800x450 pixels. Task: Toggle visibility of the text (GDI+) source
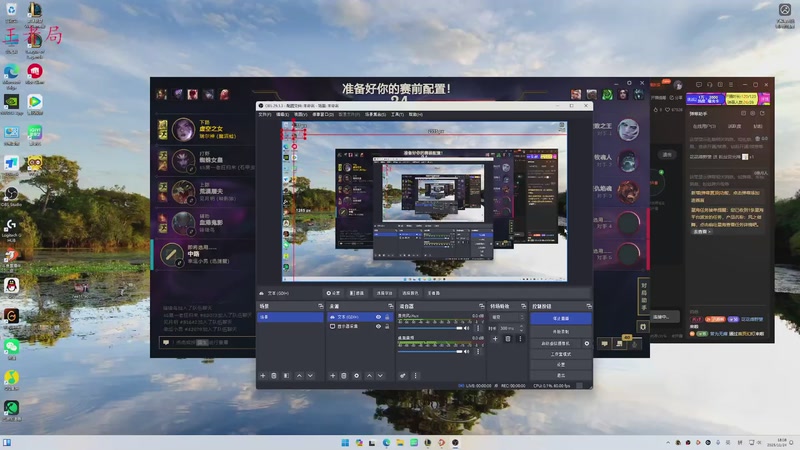point(378,317)
